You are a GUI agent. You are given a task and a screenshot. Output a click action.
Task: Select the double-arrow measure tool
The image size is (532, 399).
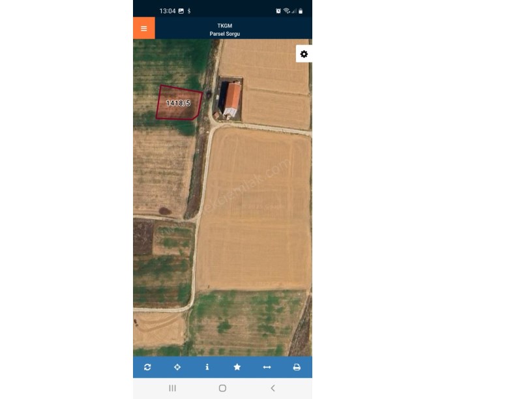[x=267, y=367]
